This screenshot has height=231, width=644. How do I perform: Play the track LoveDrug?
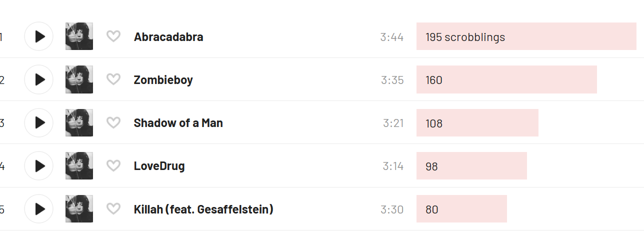click(39, 165)
